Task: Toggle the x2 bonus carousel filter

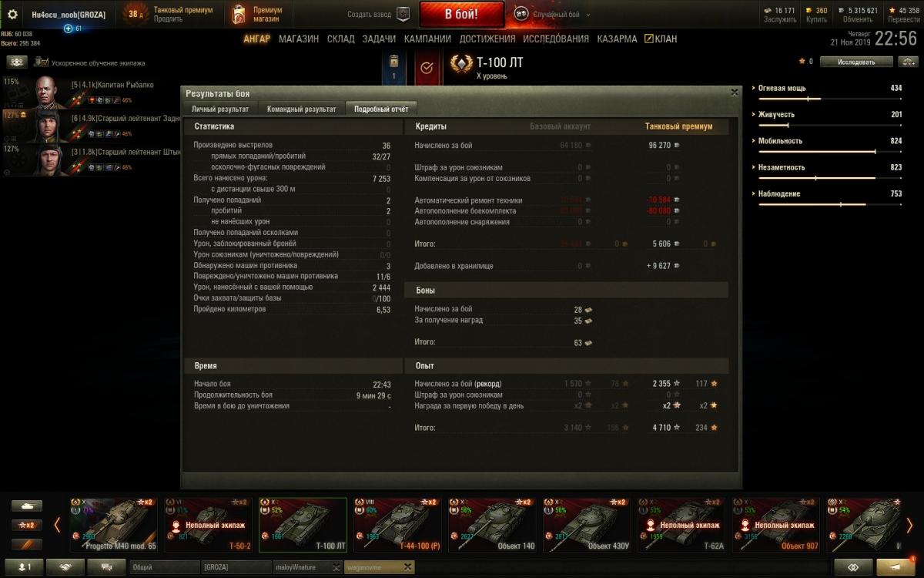Action: point(27,525)
